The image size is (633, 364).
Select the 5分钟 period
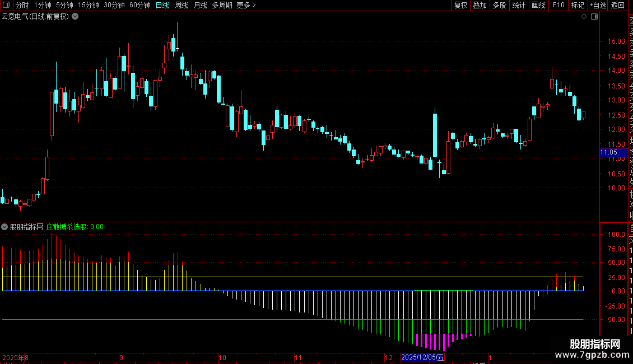point(64,5)
